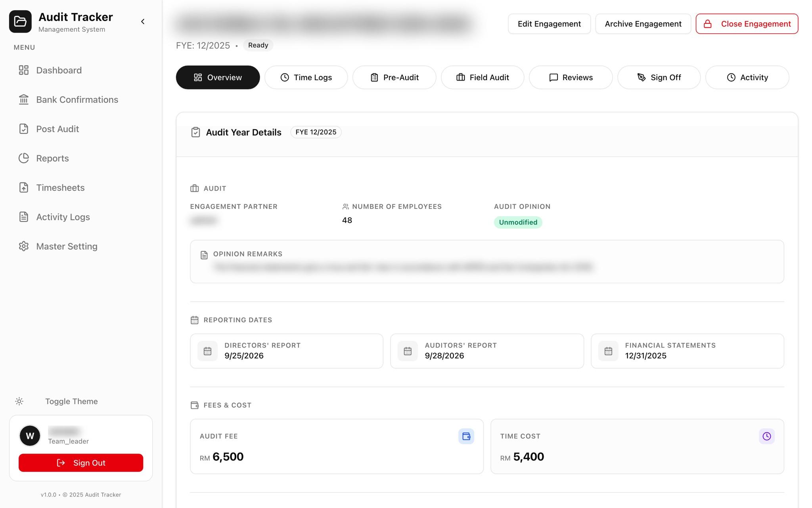Click the blue wallet icon in Audit Fee card
Image resolution: width=812 pixels, height=508 pixels.
(x=466, y=436)
